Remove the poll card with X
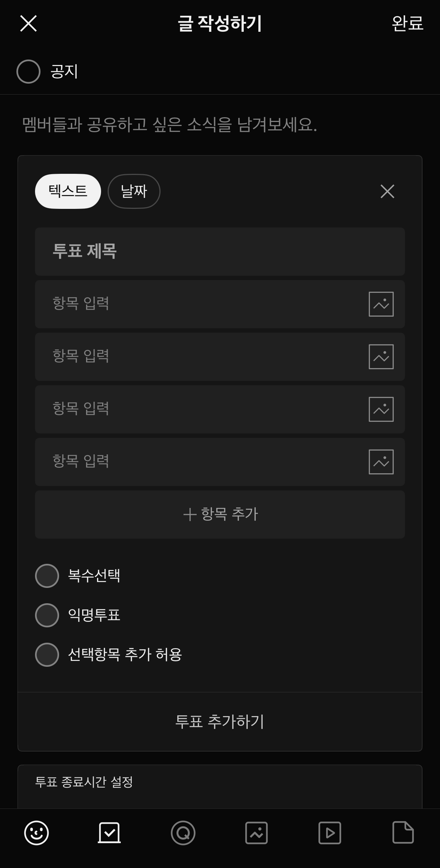 387,191
